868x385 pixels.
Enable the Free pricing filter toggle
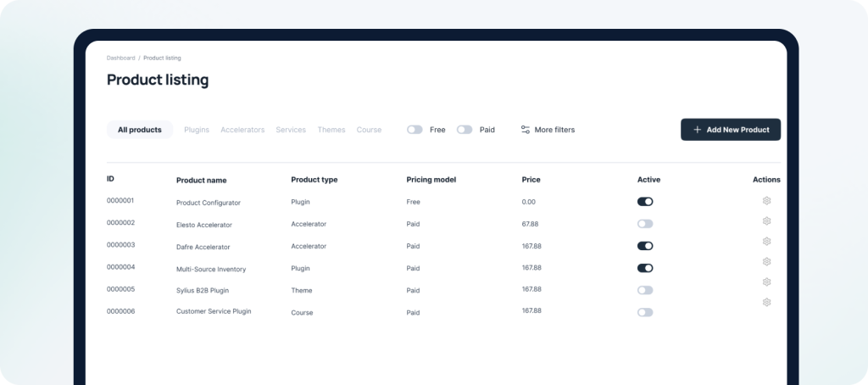coord(415,130)
